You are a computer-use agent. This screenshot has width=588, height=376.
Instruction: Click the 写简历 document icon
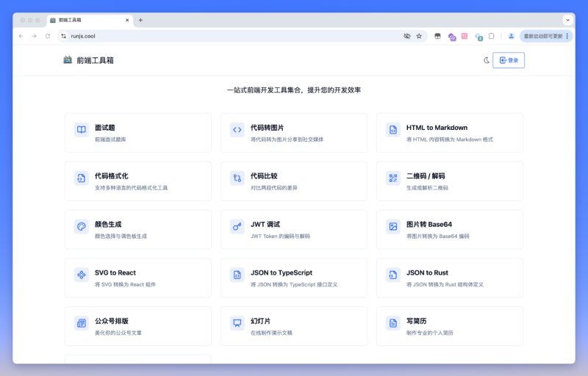click(x=393, y=323)
